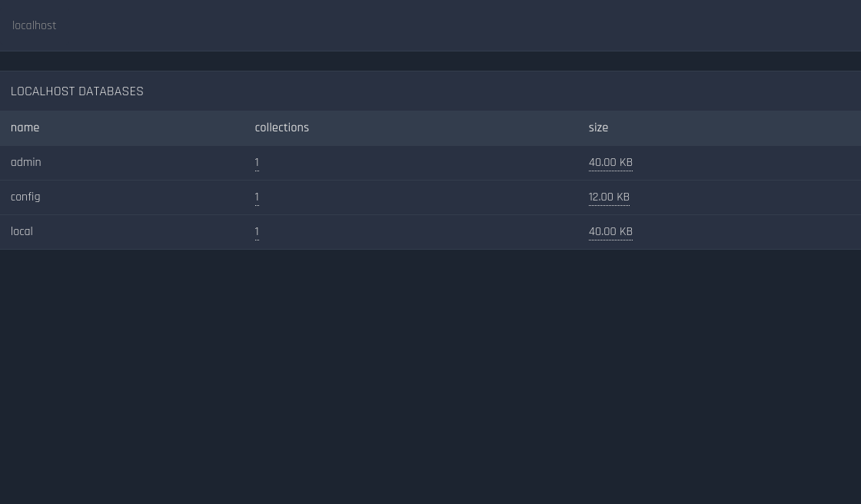This screenshot has height=504, width=861.
Task: Click blank header bar right of localhost
Action: point(458,26)
